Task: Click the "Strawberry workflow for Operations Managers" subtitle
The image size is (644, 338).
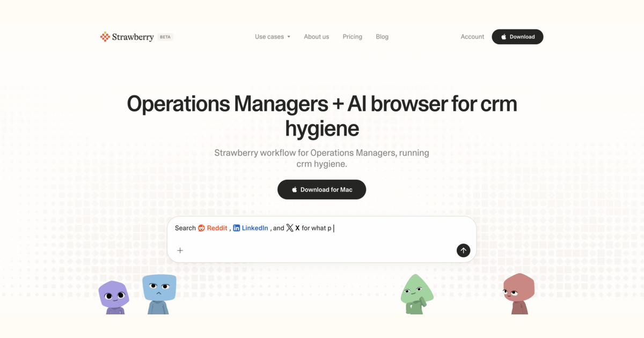Action: [x=321, y=158]
